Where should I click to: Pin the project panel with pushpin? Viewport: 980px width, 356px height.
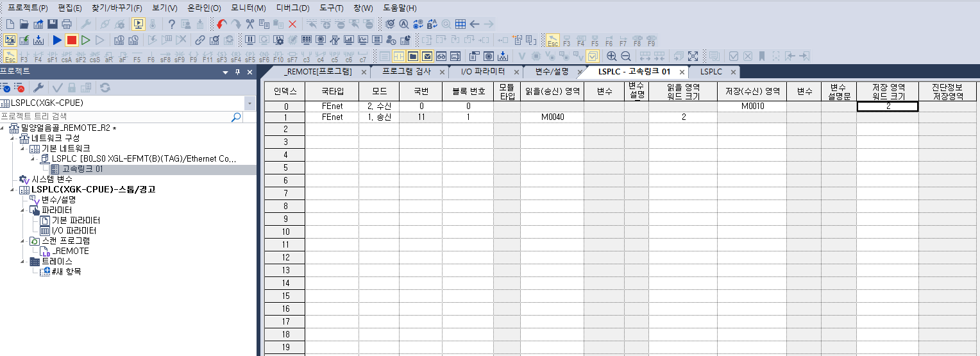237,72
